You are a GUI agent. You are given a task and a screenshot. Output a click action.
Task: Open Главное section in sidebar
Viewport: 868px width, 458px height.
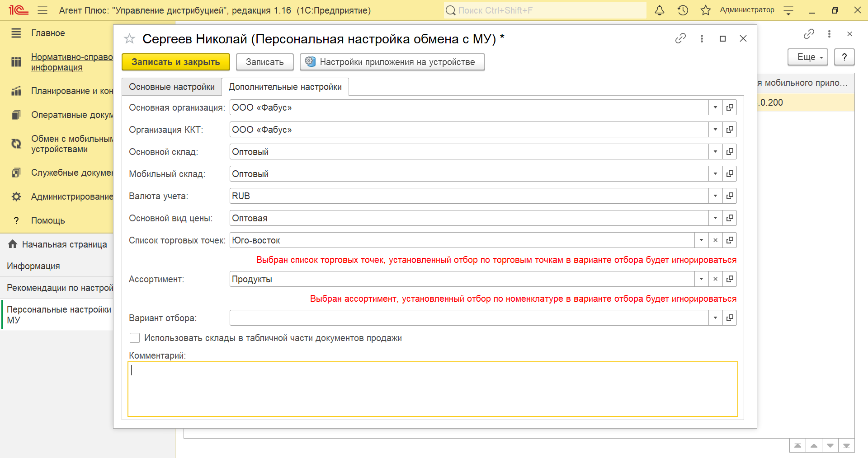[x=48, y=33]
